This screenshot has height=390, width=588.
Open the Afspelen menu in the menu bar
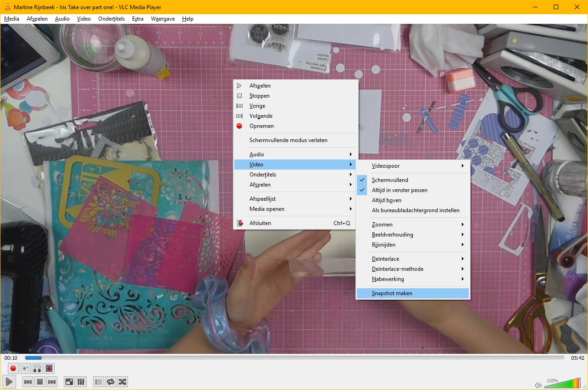coord(37,19)
